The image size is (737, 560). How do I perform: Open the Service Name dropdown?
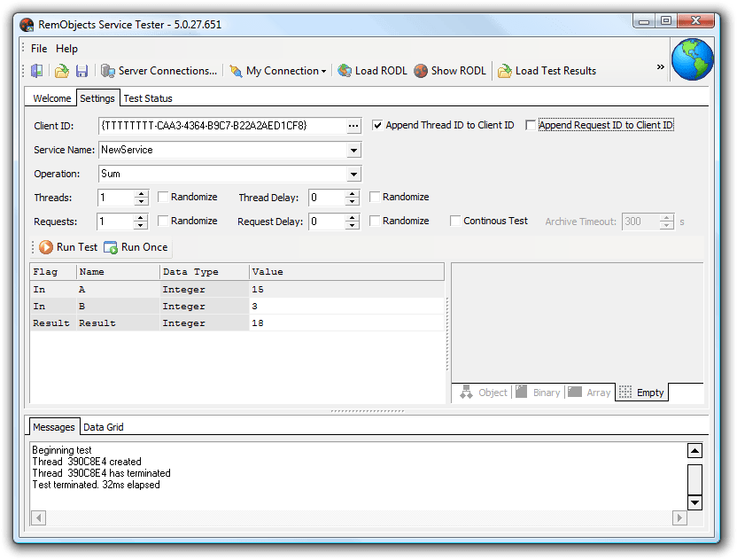(353, 151)
